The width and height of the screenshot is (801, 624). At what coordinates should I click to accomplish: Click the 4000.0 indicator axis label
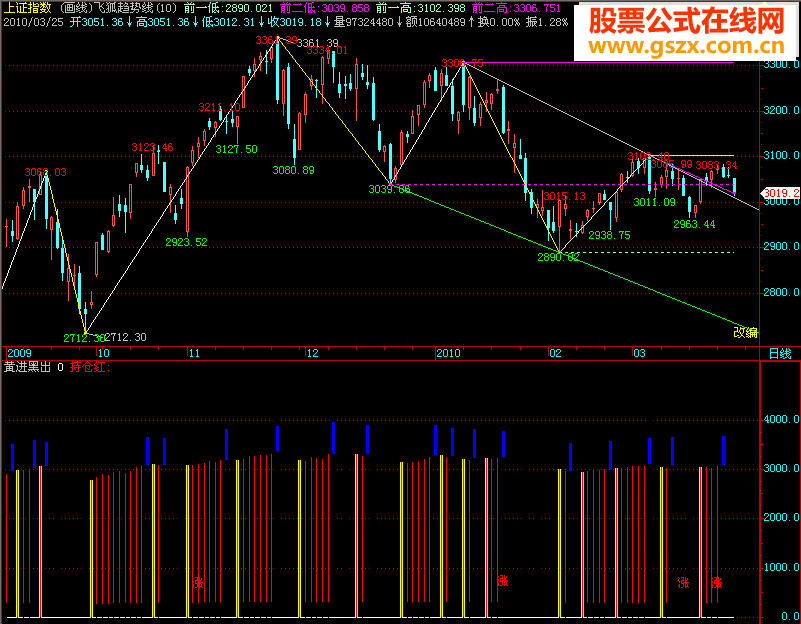pyautogui.click(x=781, y=419)
